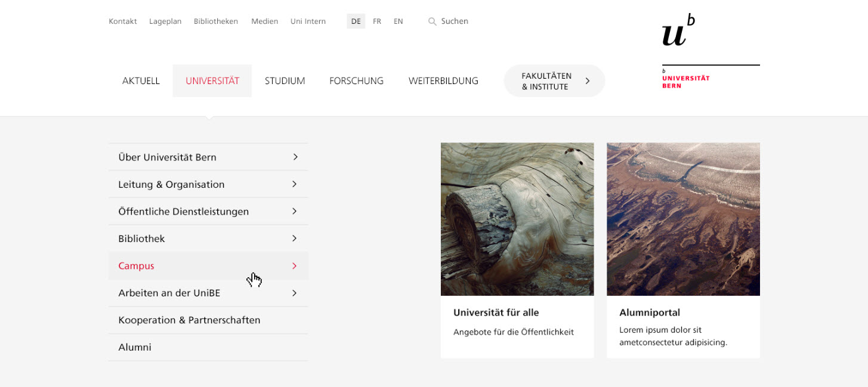
Task: Expand Öffentliche Dienstleistungen submenu arrow
Action: tap(295, 211)
